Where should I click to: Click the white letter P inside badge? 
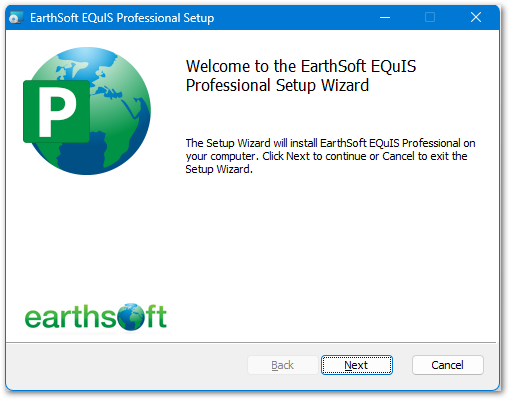57,112
